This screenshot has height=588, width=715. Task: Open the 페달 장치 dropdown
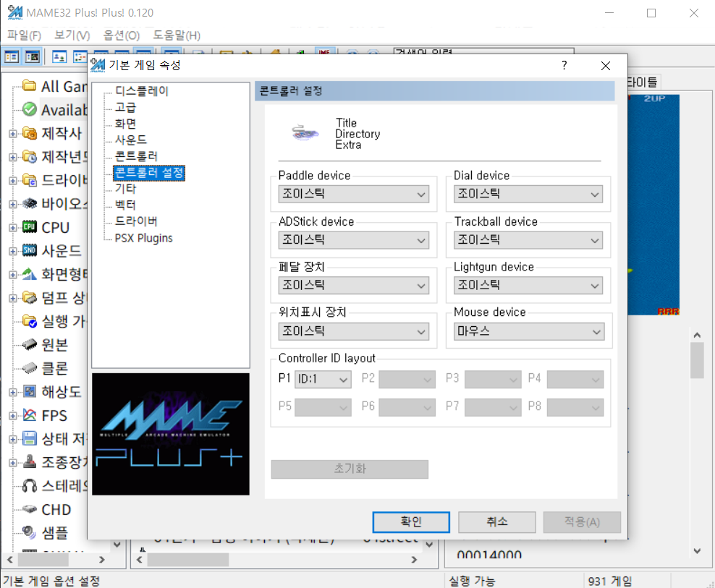[x=353, y=286]
